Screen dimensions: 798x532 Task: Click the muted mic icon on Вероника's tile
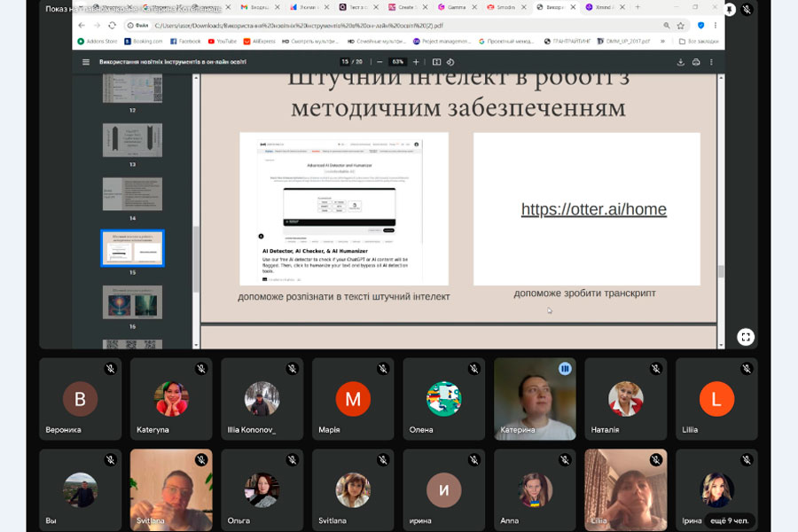[x=110, y=369]
